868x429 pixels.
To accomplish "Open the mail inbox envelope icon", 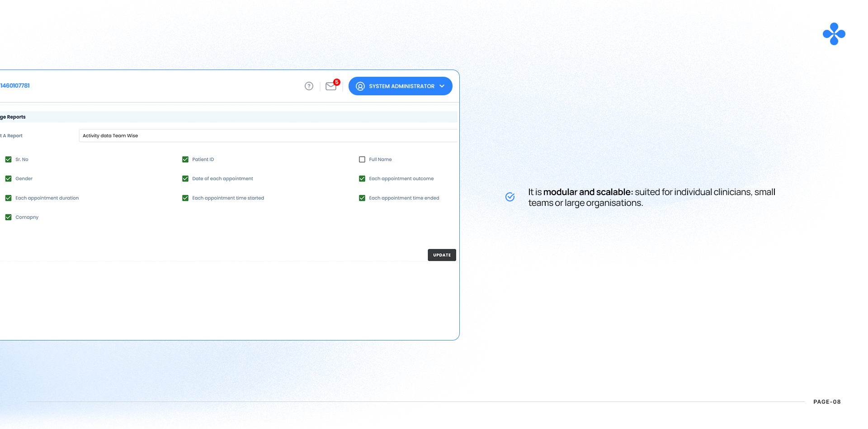I will (x=330, y=87).
